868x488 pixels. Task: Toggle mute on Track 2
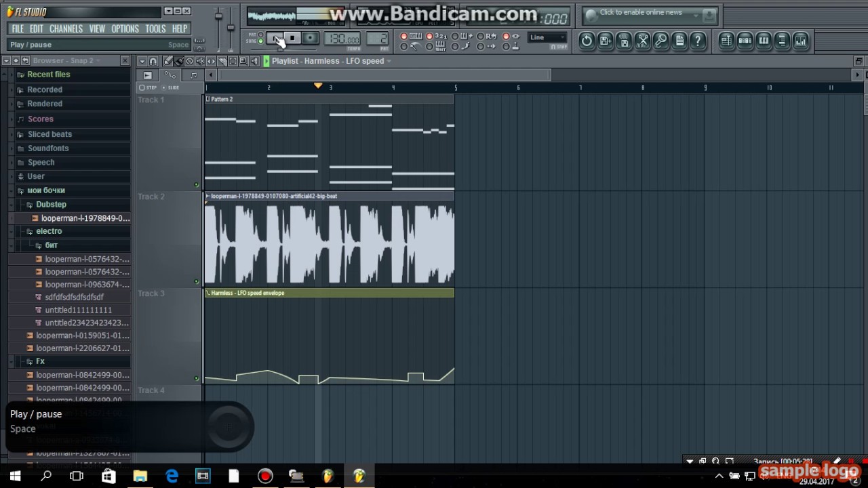[197, 281]
